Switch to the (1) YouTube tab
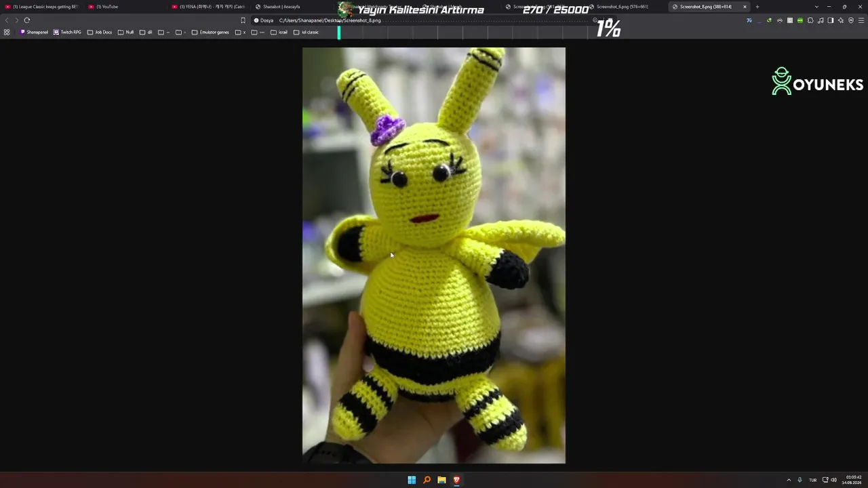Viewport: 868px width, 488px height. [x=125, y=7]
